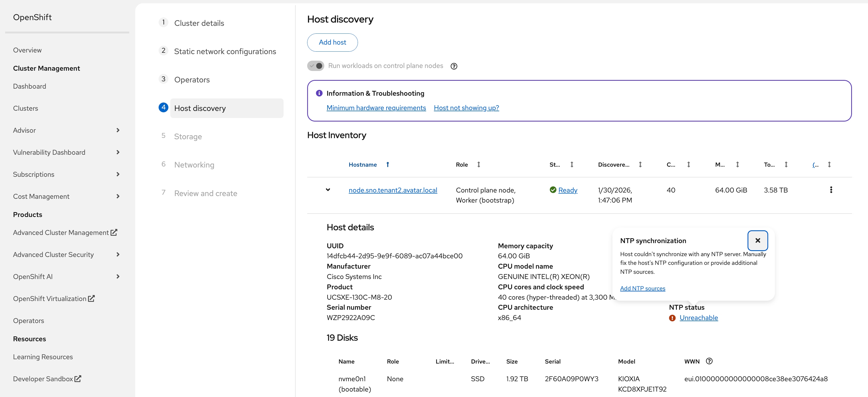
Task: Go to wizard step 3 Operators
Action: point(192,80)
